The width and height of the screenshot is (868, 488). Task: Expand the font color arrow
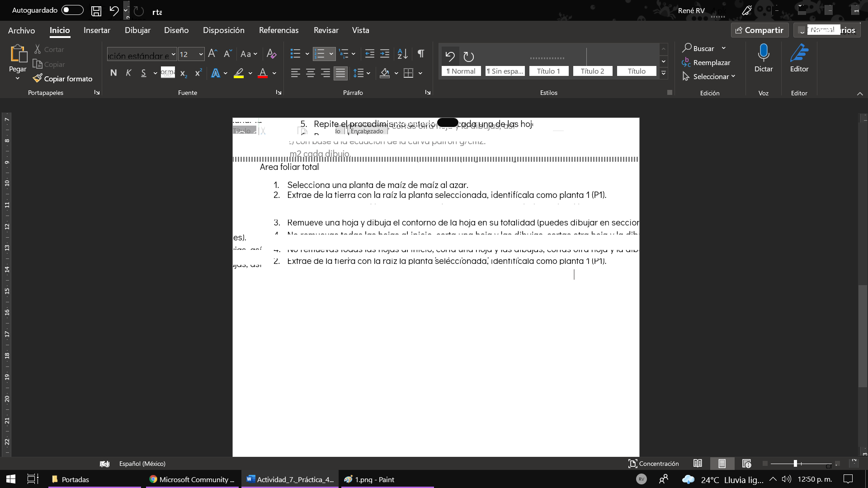(x=274, y=73)
